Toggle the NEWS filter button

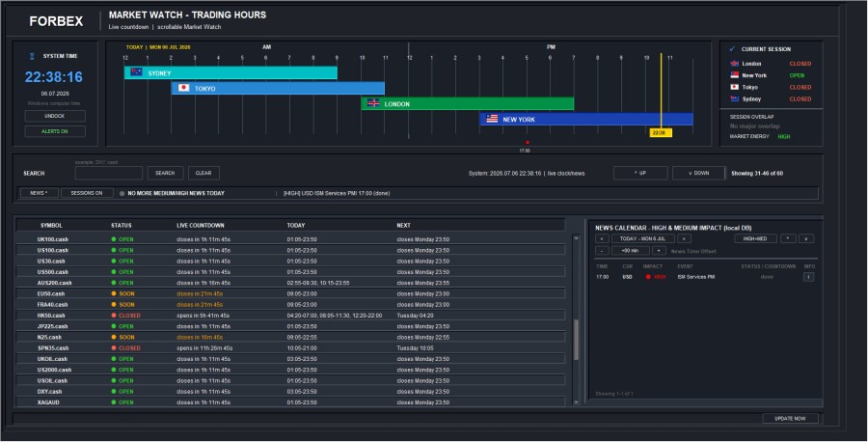[39, 193]
